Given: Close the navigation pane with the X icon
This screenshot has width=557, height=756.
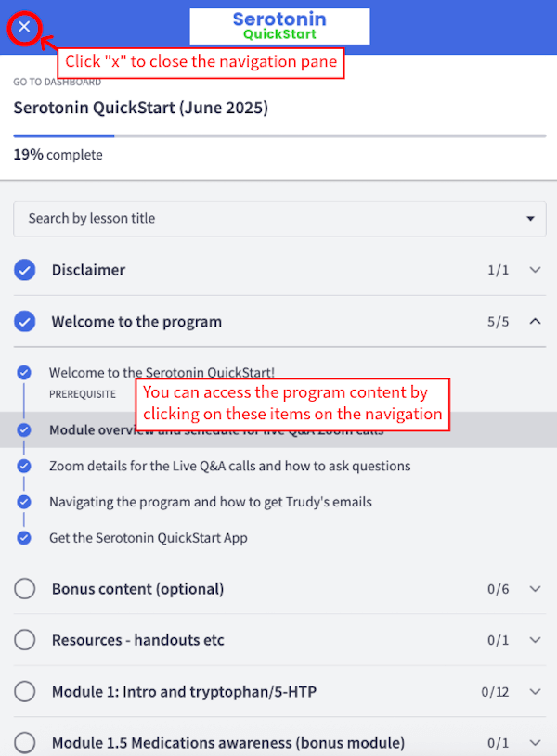Looking at the screenshot, I should pos(24,27).
